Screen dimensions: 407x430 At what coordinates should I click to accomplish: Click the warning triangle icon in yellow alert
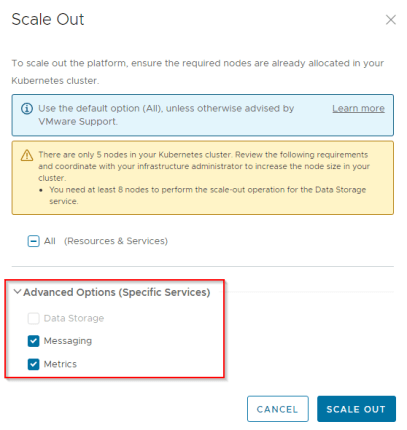[27, 155]
